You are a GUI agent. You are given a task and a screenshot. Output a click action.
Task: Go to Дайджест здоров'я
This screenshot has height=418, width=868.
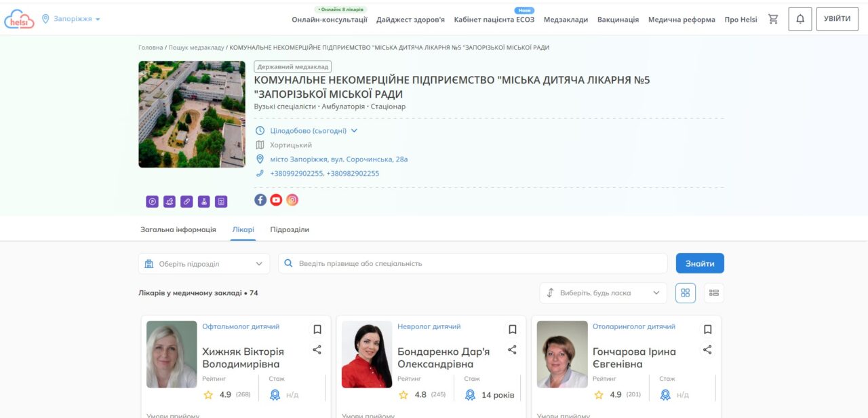(410, 20)
